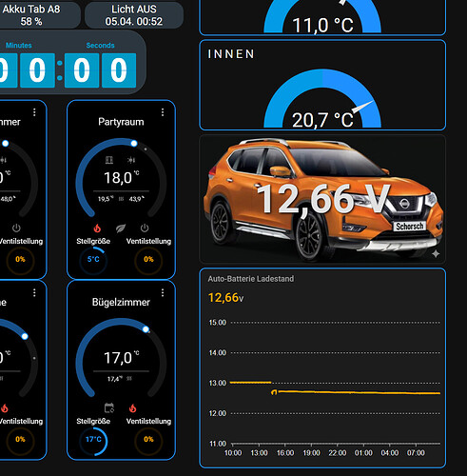Click the 13.00 axis label on graph

[x=218, y=383]
